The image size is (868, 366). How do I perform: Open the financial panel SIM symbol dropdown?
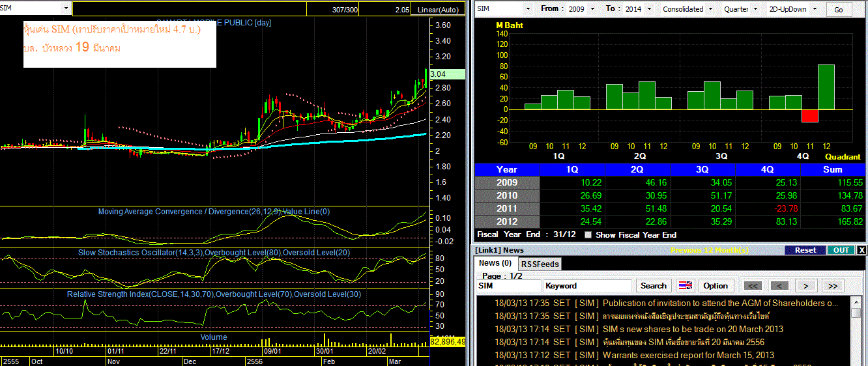527,9
